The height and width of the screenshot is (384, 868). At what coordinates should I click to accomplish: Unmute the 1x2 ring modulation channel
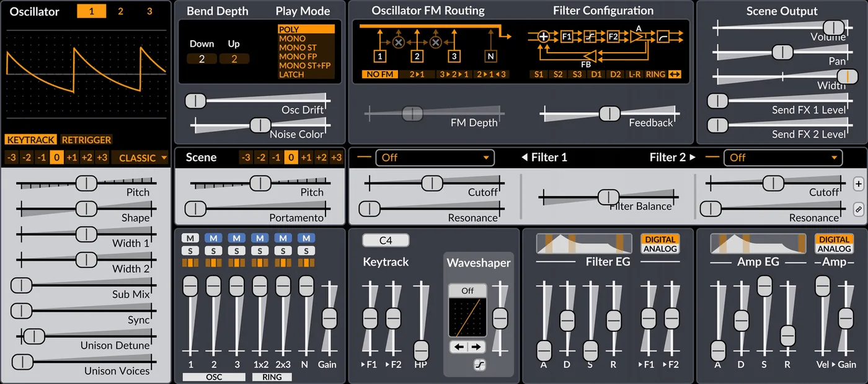pos(260,238)
